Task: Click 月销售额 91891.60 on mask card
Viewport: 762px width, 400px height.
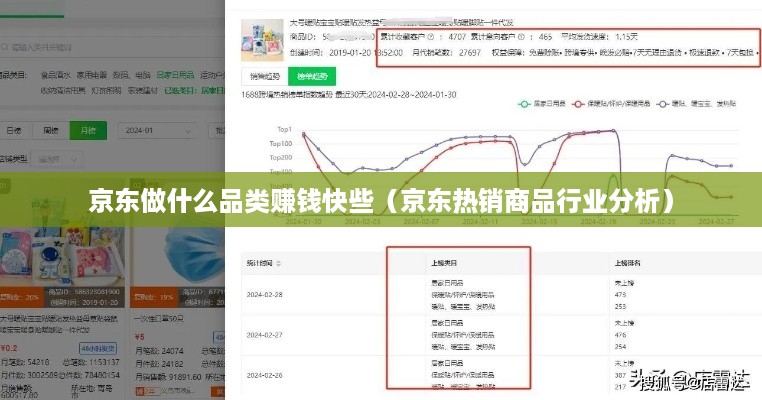Action: (x=168, y=377)
